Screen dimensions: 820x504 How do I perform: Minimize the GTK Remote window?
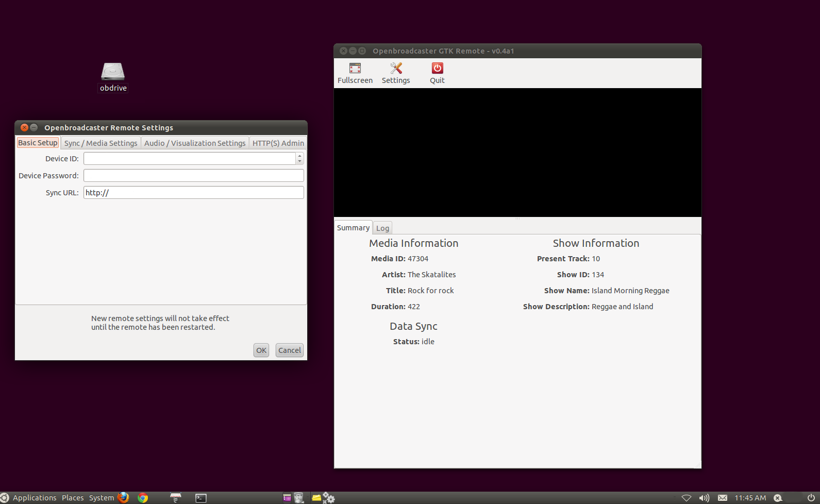(x=353, y=51)
